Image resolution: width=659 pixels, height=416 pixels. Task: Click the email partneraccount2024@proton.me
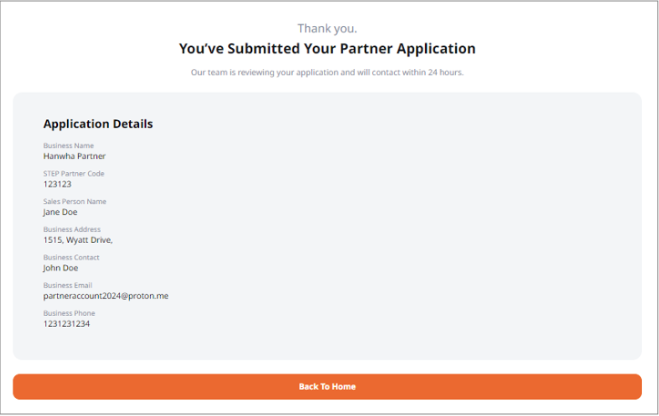(x=106, y=296)
